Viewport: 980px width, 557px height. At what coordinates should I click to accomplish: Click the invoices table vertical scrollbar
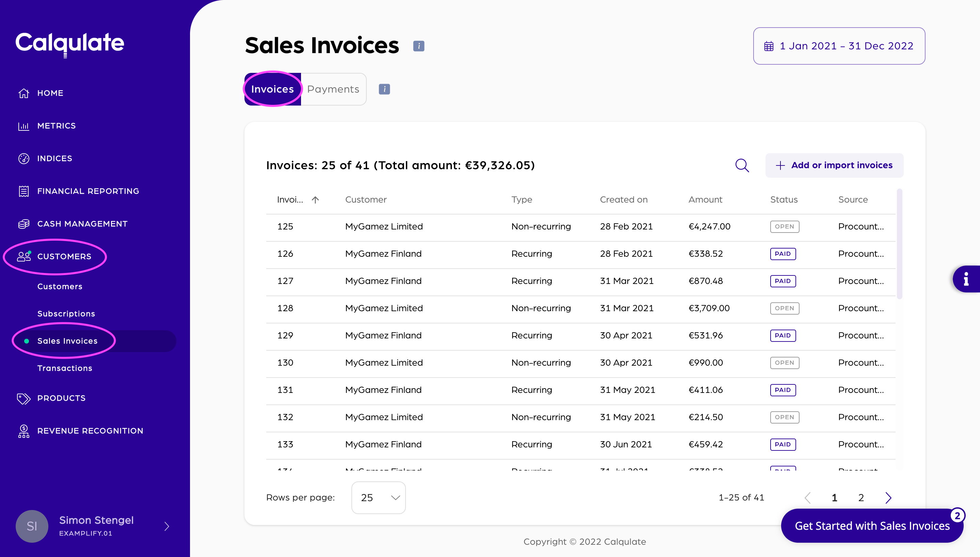899,245
